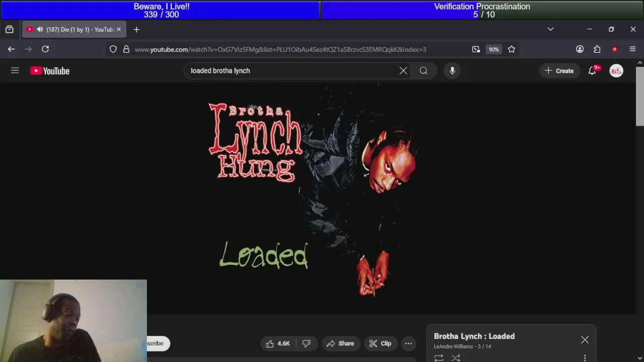The width and height of the screenshot is (644, 362).
Task: Edit the 'loaded brotha lynch' search box
Action: point(292,71)
